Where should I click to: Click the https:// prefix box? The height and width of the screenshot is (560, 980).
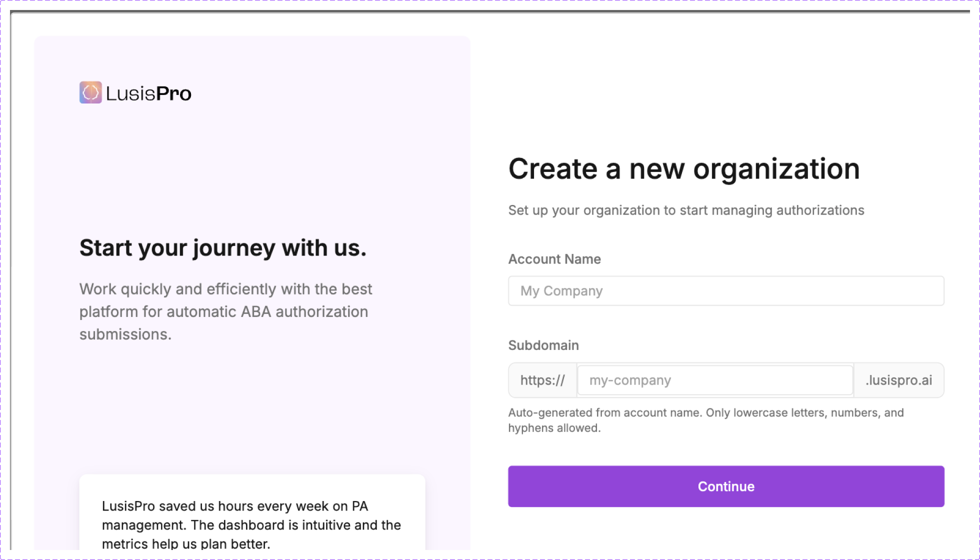pyautogui.click(x=542, y=380)
